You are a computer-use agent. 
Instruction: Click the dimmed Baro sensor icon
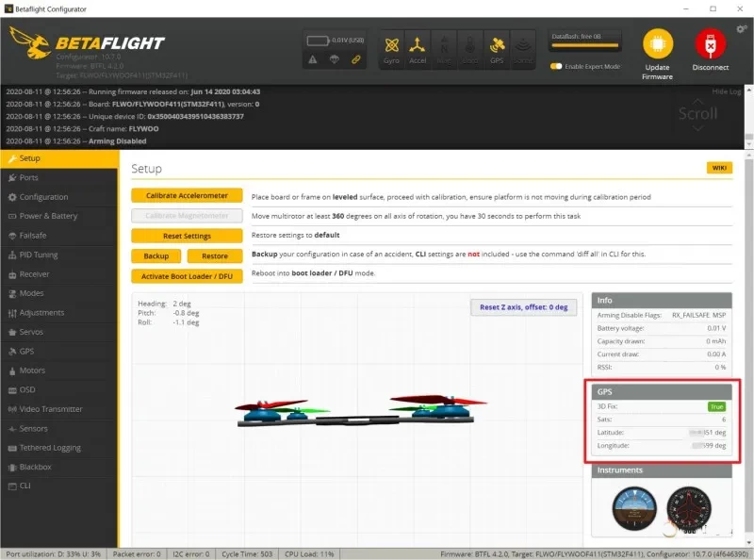469,45
